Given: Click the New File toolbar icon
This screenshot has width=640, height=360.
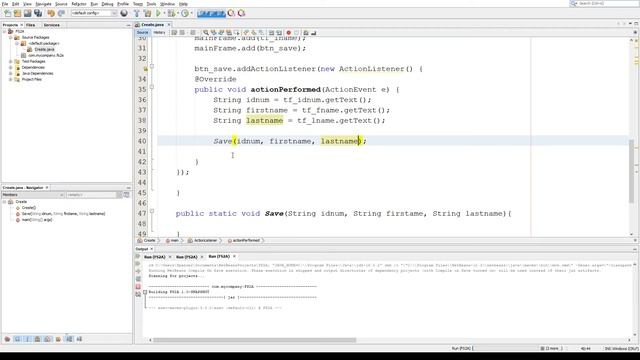Looking at the screenshot, I should [x=7, y=13].
